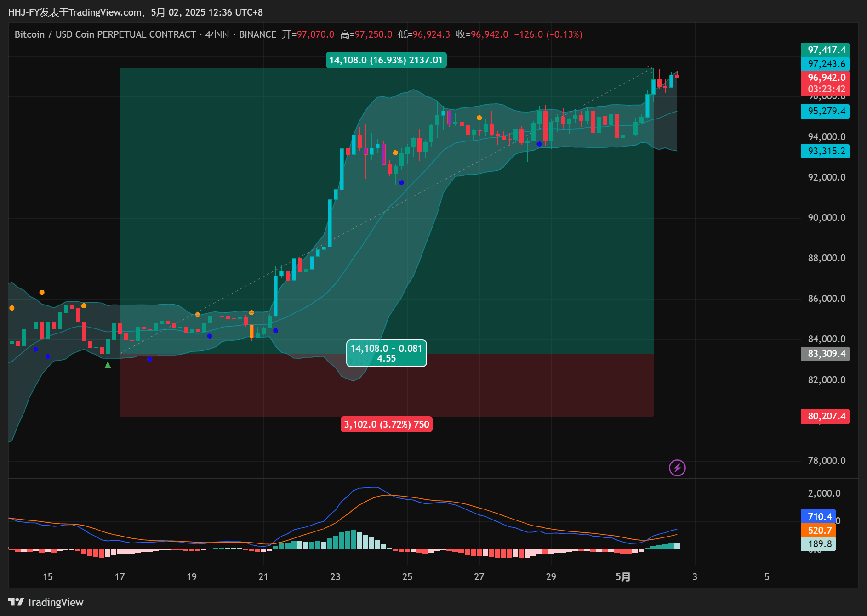
Task: Click the high value 高=97,250.0
Action: [366, 34]
